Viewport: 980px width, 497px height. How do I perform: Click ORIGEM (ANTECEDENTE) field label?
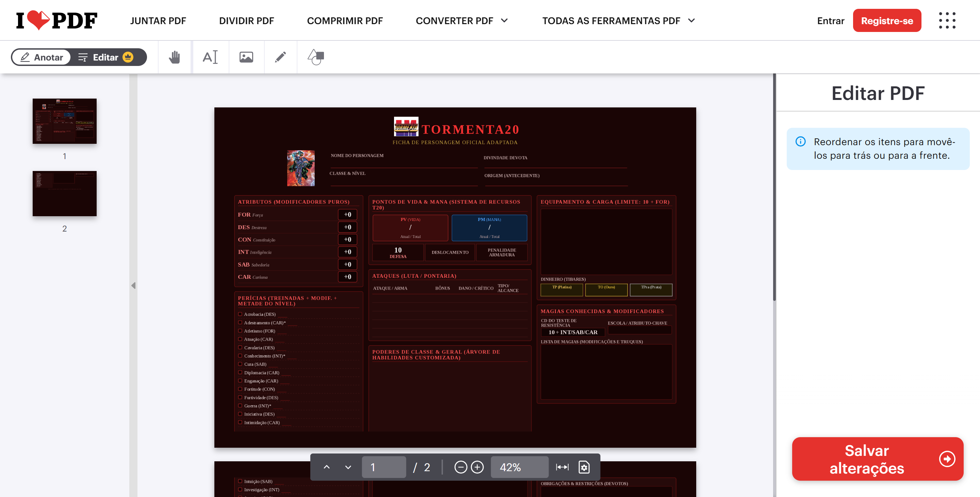click(512, 175)
